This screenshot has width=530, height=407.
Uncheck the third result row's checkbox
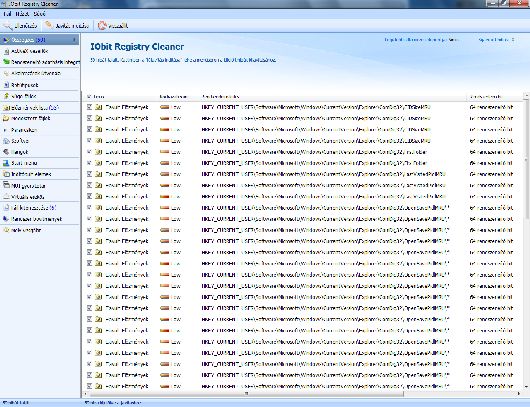(89, 129)
